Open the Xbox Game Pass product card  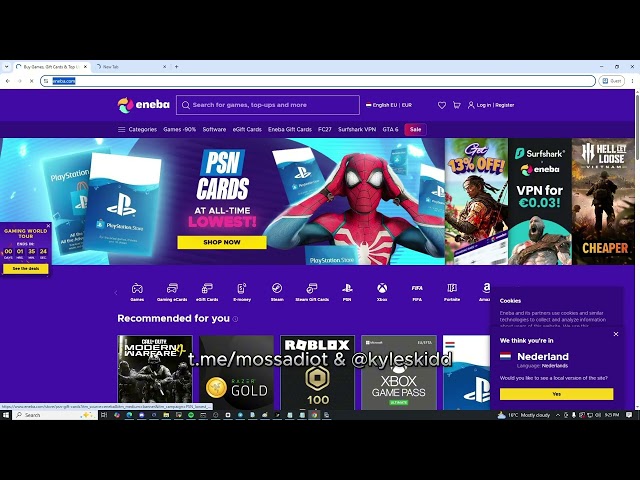(x=399, y=372)
